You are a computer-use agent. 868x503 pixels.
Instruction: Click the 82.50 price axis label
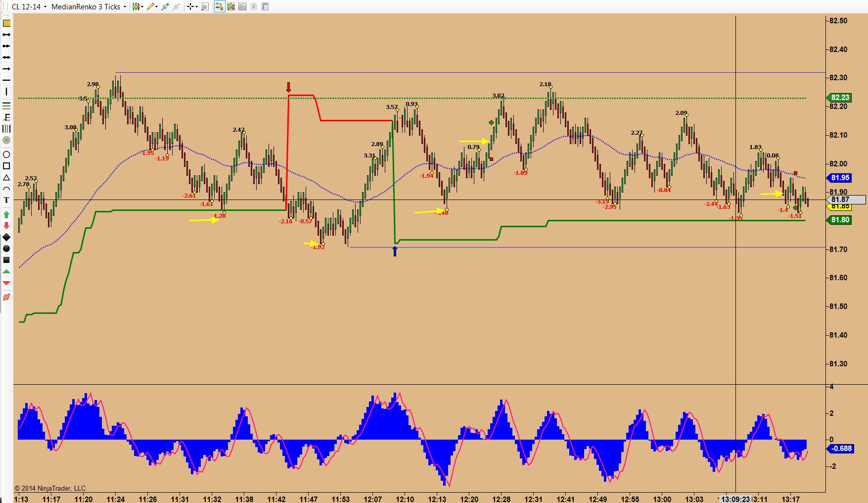pos(838,21)
